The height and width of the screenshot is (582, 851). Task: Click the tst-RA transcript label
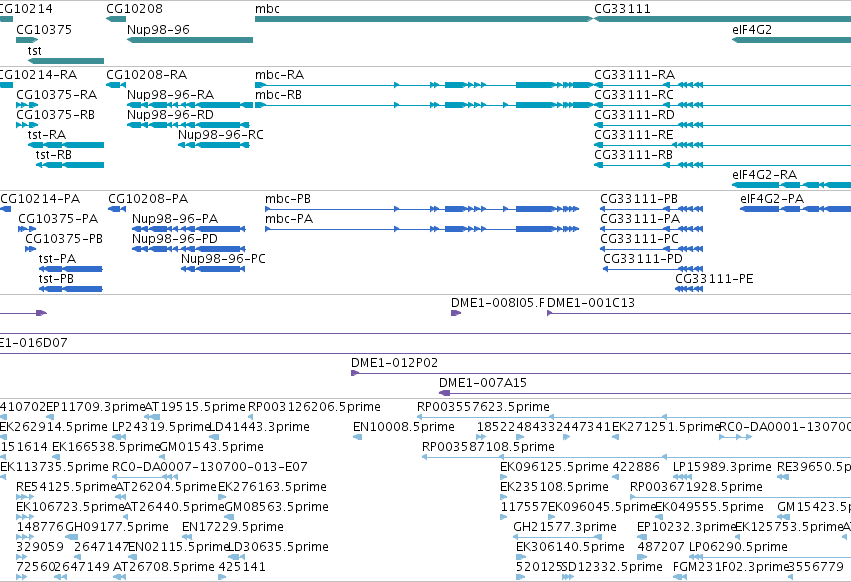pos(47,135)
